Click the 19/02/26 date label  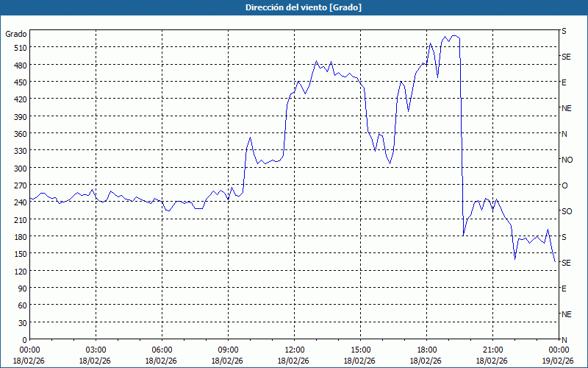click(x=559, y=361)
